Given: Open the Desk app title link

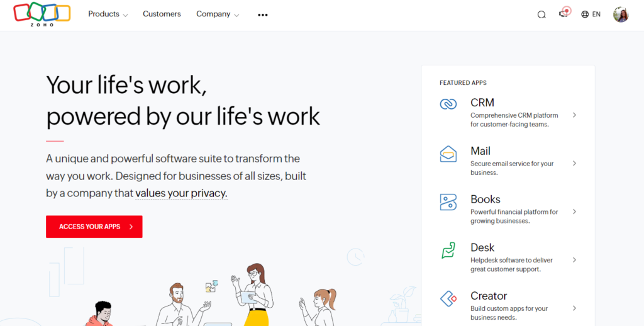Looking at the screenshot, I should click(x=482, y=247).
